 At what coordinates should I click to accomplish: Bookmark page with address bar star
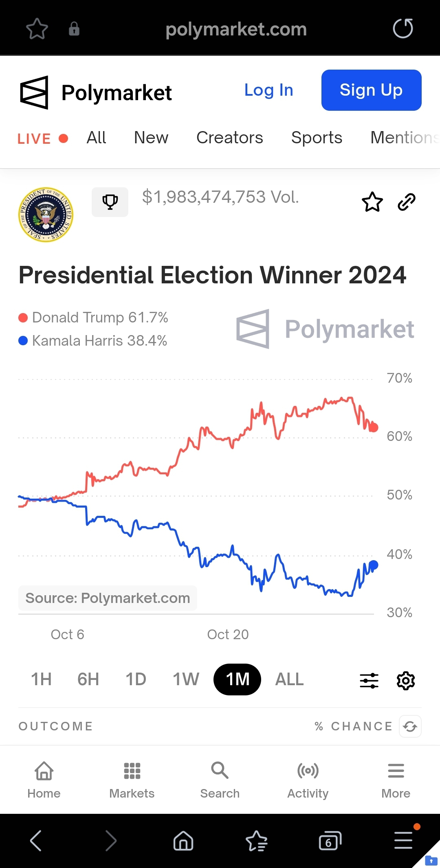[37, 28]
